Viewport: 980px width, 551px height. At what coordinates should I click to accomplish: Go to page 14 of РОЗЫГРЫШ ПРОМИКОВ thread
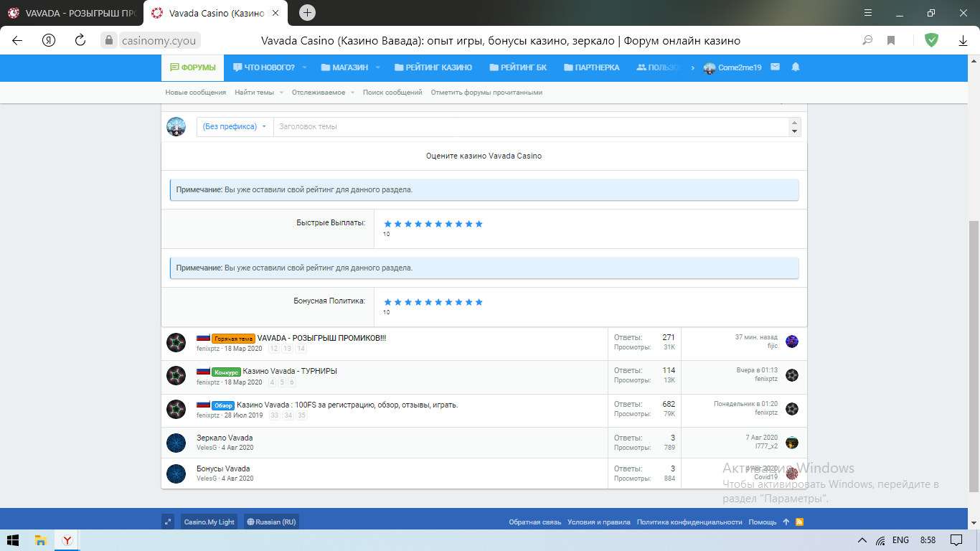coord(301,349)
